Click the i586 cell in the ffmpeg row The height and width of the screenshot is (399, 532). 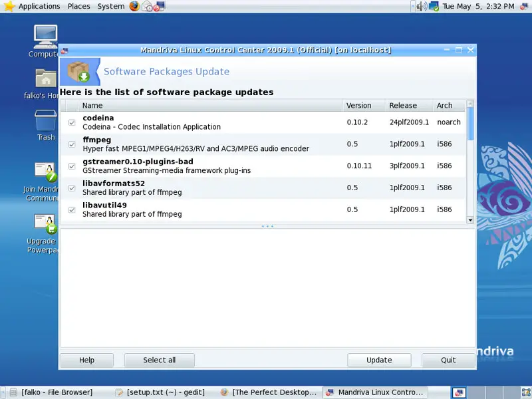tap(444, 144)
